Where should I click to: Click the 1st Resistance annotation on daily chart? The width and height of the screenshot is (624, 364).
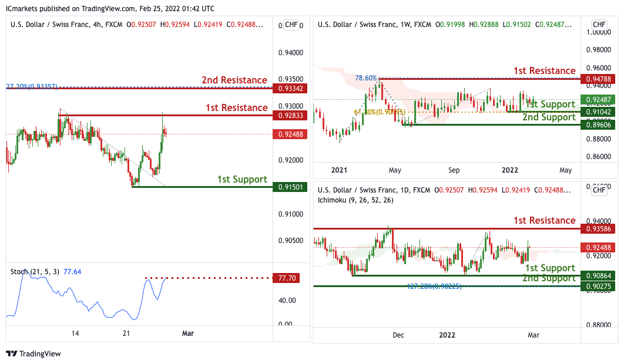point(545,220)
